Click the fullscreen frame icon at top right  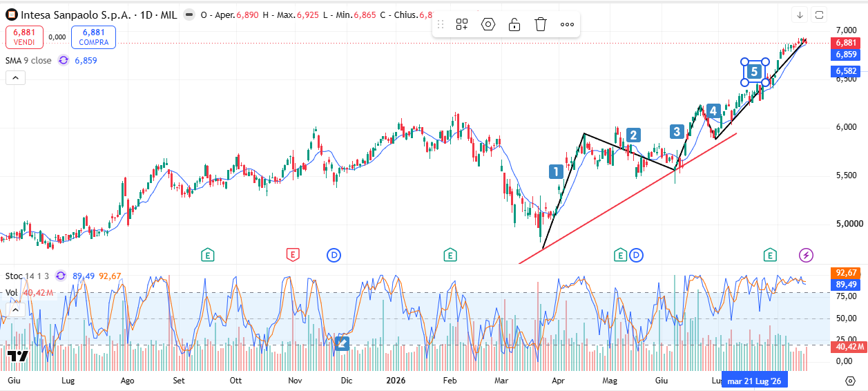point(820,15)
